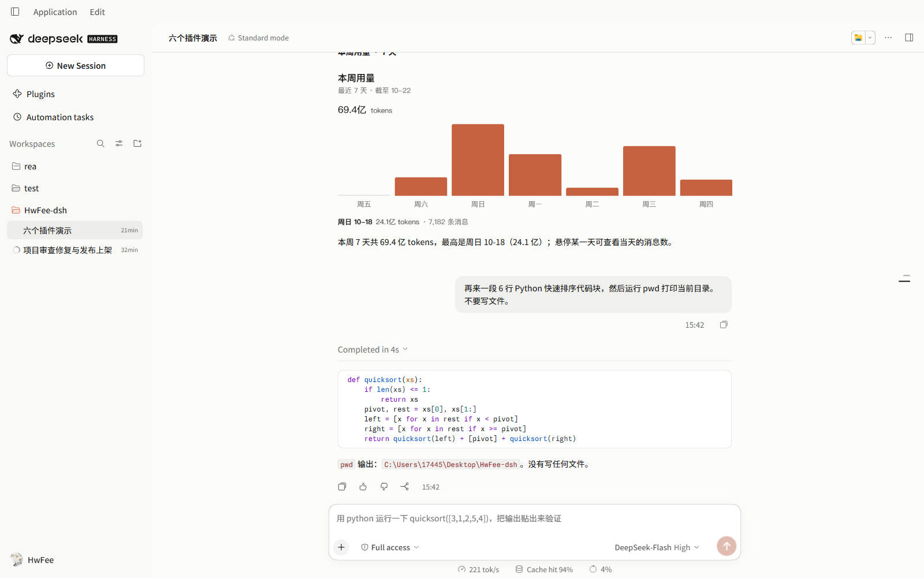Image resolution: width=924 pixels, height=578 pixels.
Task: Add a new workspace folder icon
Action: 137,143
